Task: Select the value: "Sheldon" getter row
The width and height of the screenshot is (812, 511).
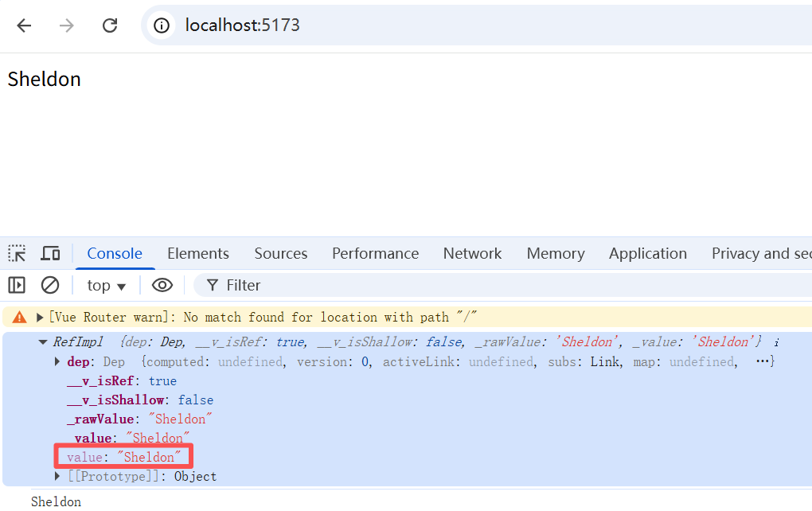Action: [x=123, y=457]
